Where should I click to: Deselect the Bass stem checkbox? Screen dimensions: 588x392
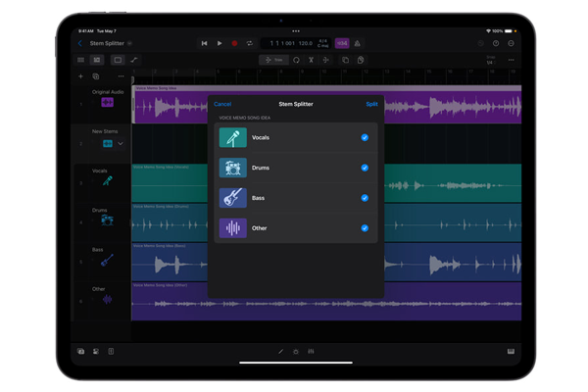[365, 198]
